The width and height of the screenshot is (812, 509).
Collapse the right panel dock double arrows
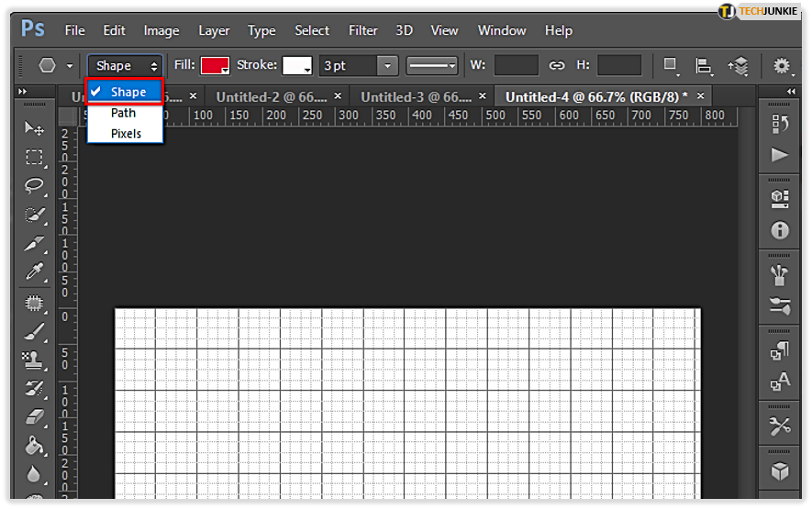(791, 92)
